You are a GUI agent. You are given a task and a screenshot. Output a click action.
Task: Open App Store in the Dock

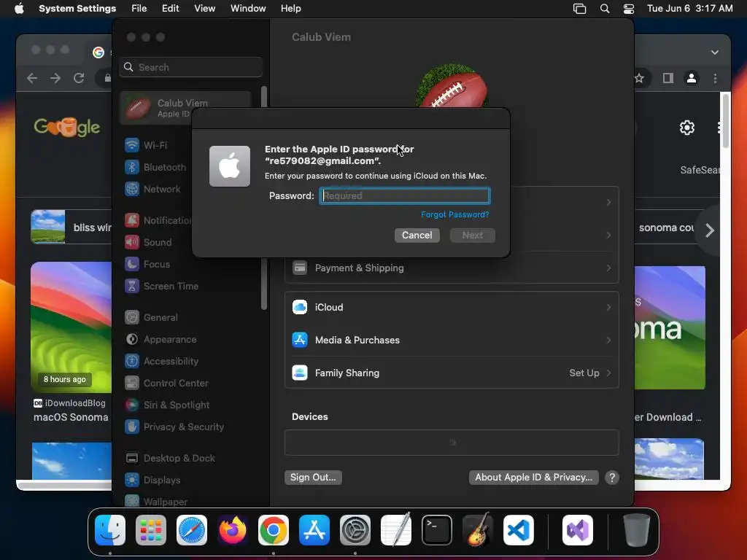point(314,530)
